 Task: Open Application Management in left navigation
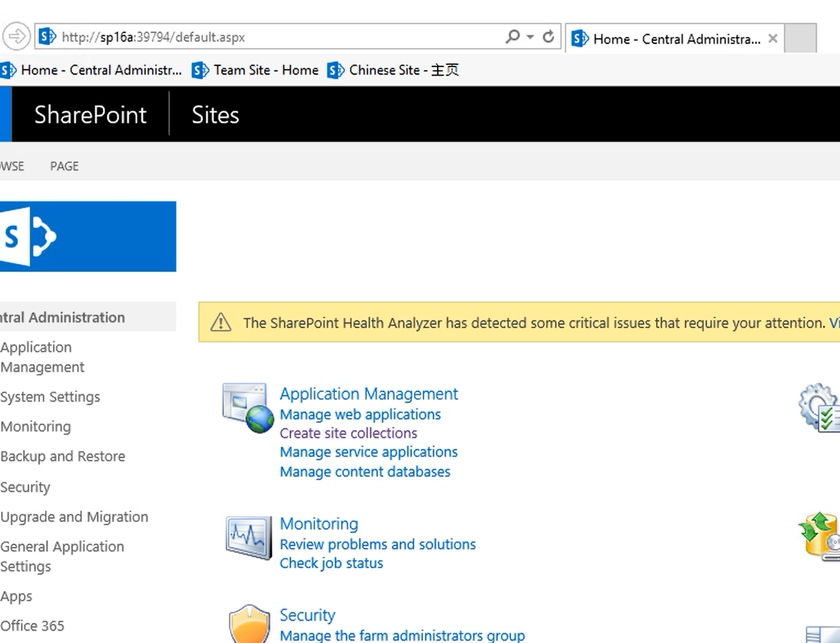[x=42, y=357]
